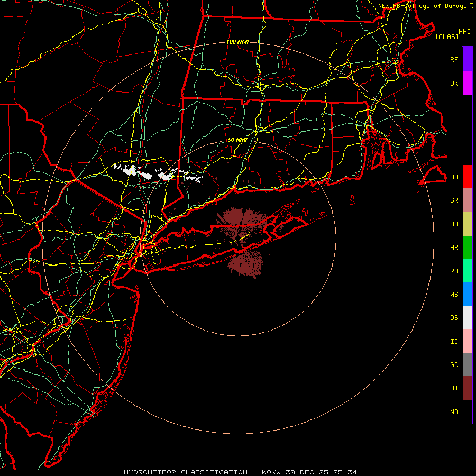
Task: Click the HA legend label
Action: click(454, 177)
